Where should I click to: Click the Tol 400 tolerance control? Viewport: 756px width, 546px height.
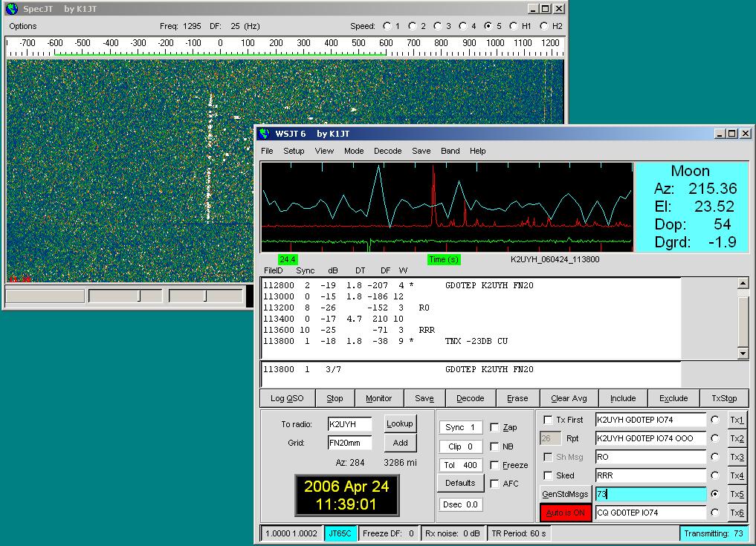460,466
